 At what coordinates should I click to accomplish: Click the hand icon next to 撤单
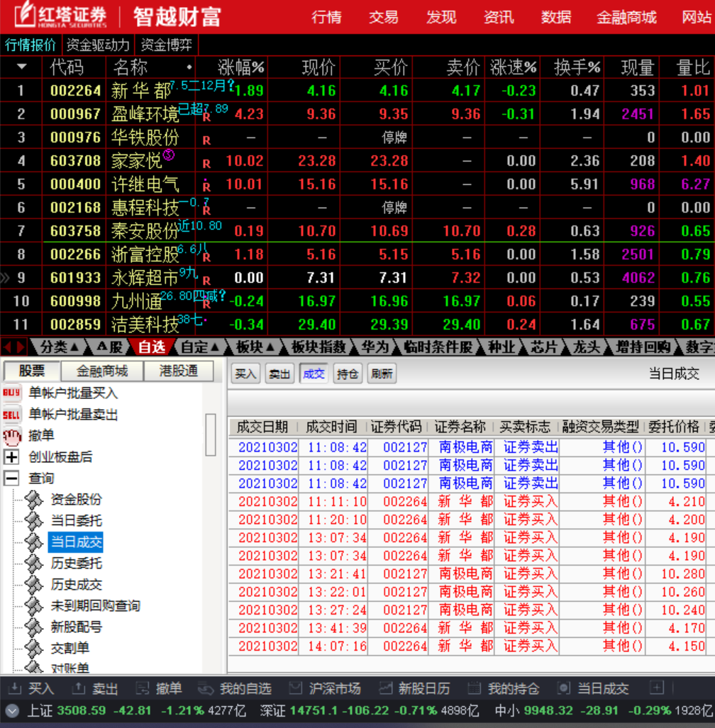[12, 435]
